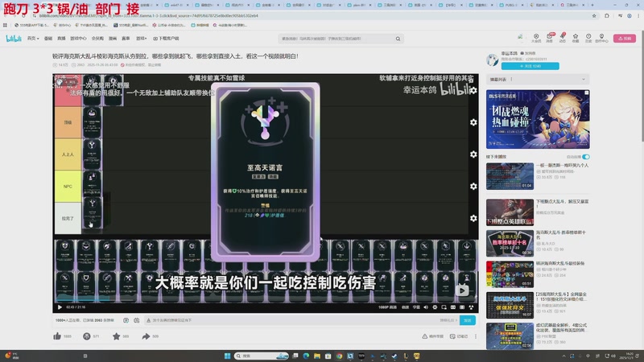Toggle 自动连播 autoplay switch

point(586,157)
